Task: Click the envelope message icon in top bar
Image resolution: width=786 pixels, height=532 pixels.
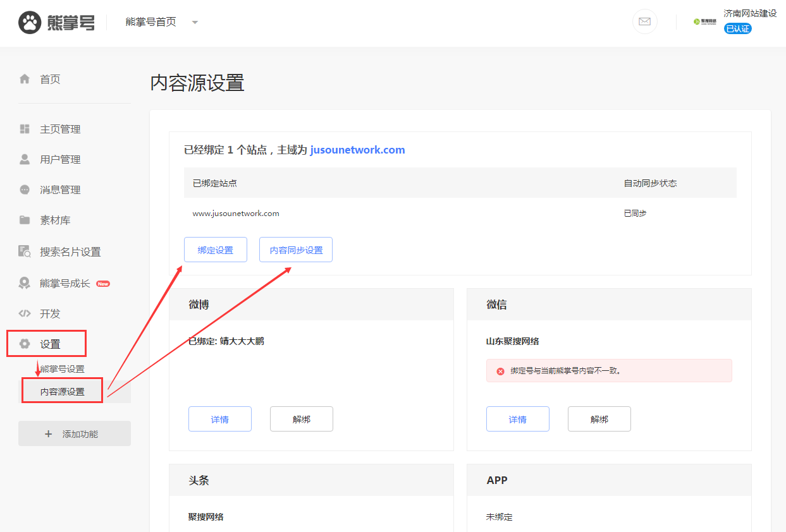Action: [x=644, y=22]
